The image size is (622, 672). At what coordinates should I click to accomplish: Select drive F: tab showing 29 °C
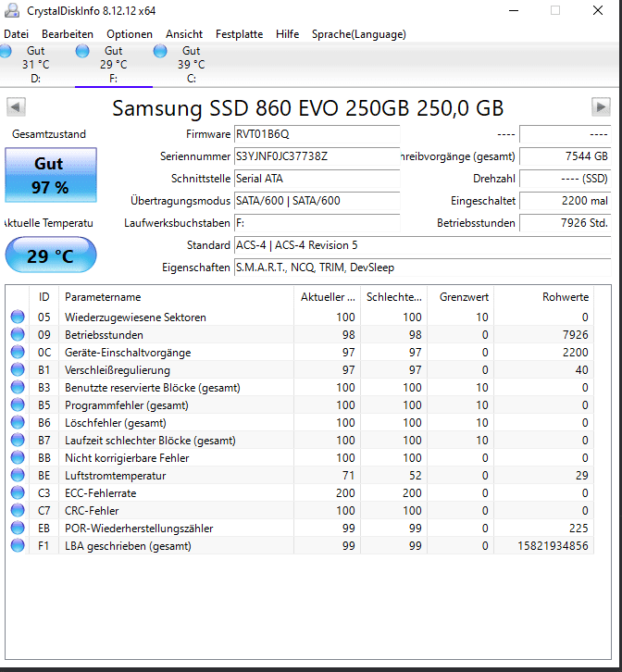pyautogui.click(x=114, y=64)
